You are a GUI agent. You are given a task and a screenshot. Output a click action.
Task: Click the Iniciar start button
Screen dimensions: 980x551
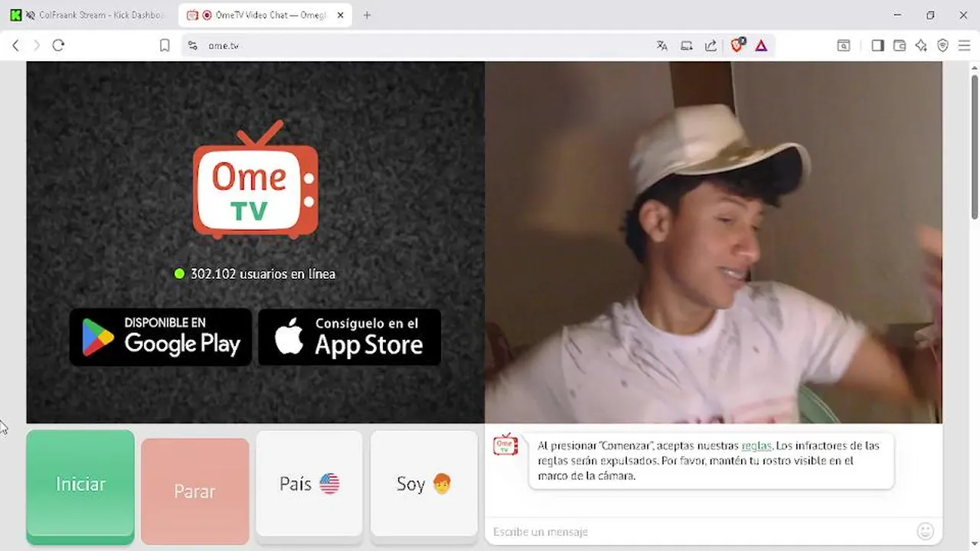tap(80, 487)
